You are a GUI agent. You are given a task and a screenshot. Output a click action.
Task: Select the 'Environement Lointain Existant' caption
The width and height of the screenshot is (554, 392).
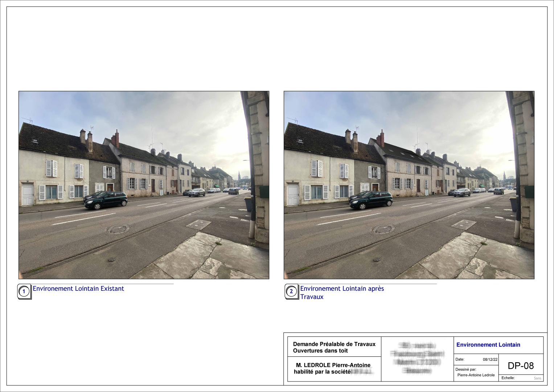click(x=78, y=289)
